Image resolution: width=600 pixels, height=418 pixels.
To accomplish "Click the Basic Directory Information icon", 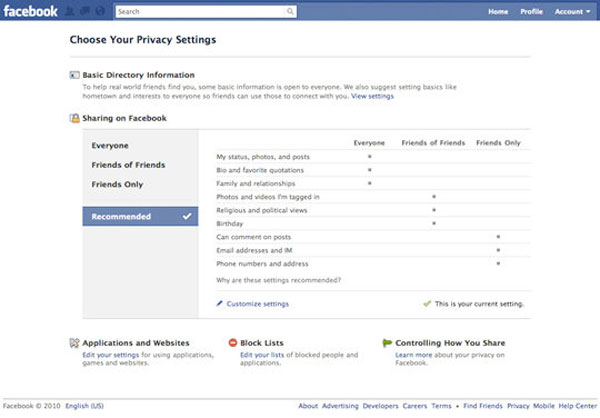I will (74, 75).
